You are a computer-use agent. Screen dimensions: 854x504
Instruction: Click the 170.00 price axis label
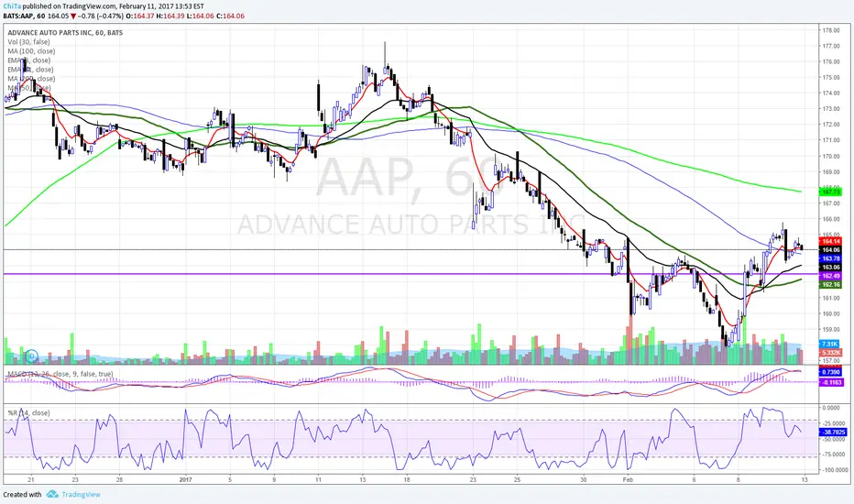tap(831, 157)
